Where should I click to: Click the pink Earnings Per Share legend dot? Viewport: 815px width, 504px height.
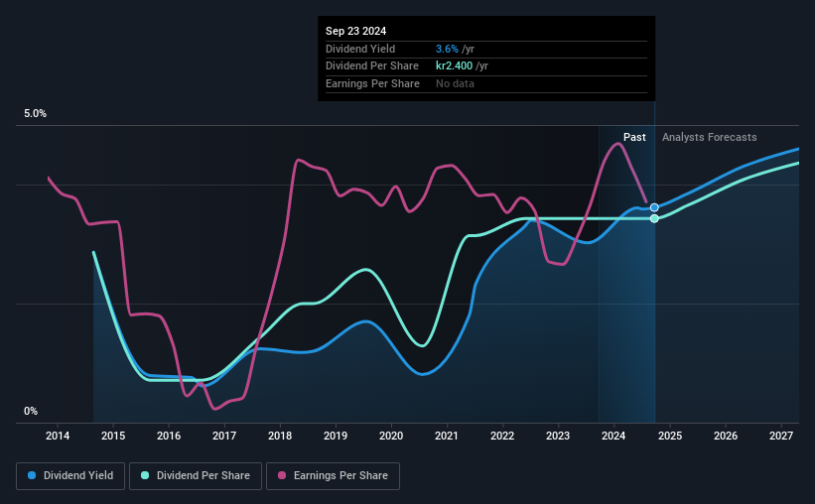[x=282, y=475]
